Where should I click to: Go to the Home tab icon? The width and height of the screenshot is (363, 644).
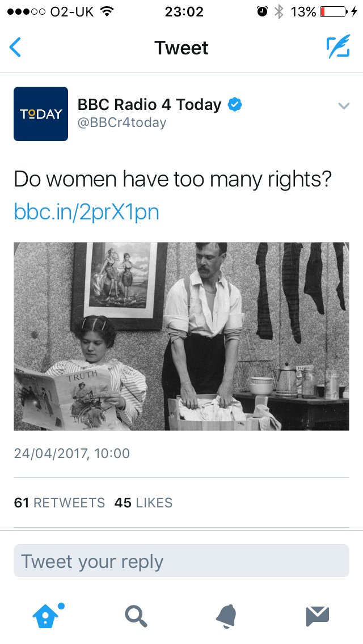(45, 616)
